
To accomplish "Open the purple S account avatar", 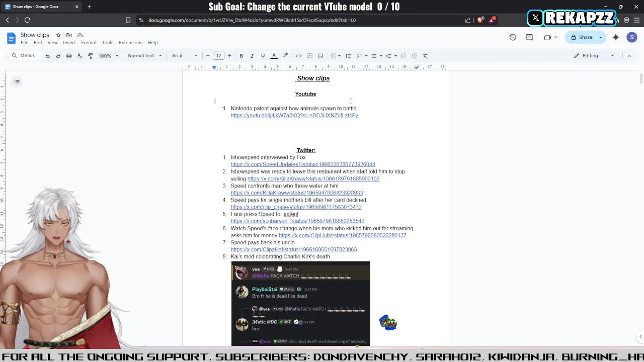I will pyautogui.click(x=632, y=37).
